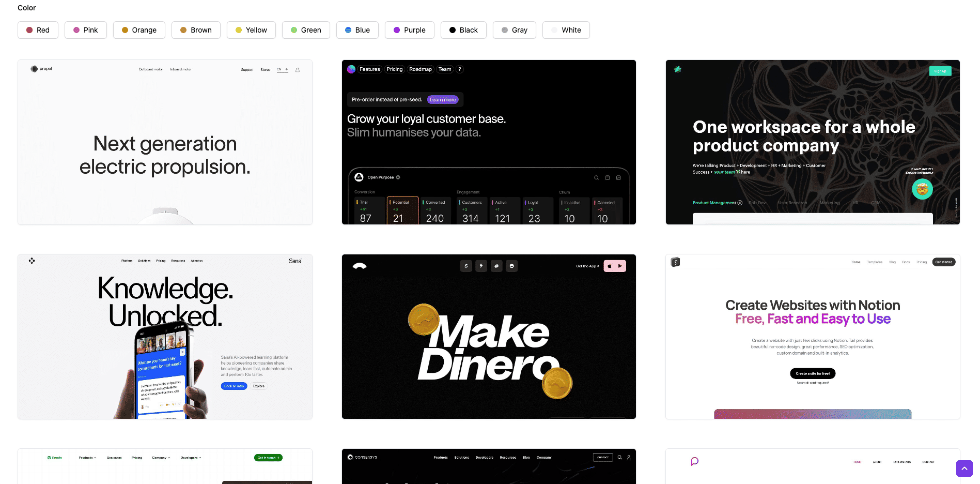
Task: Click the Notion site builder logo icon
Action: point(675,262)
